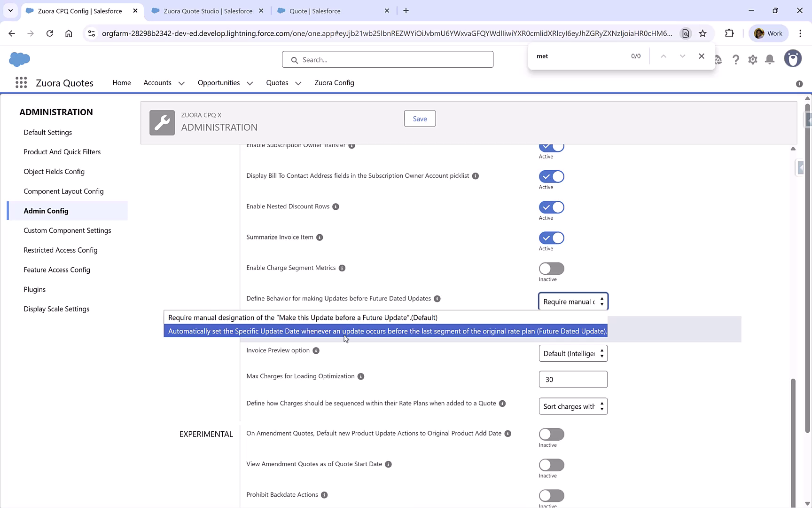Enable the Charge Segment Metrics toggle

[x=551, y=268]
